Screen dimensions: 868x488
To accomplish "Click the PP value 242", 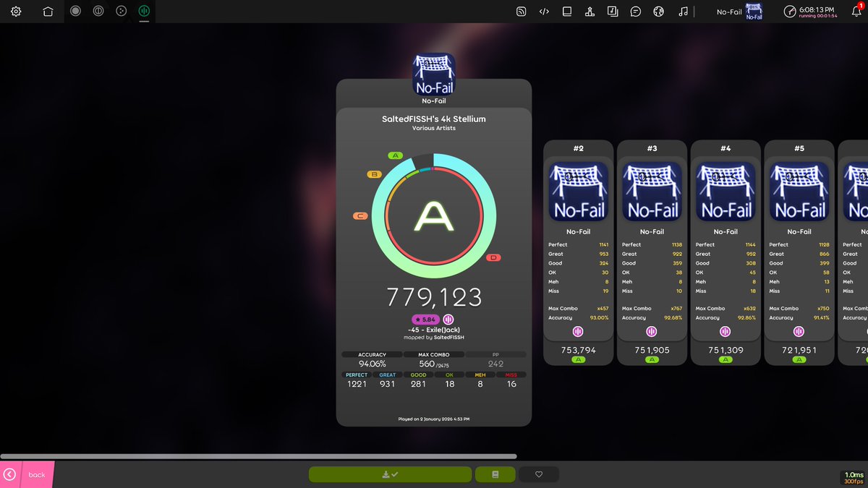I will [495, 364].
